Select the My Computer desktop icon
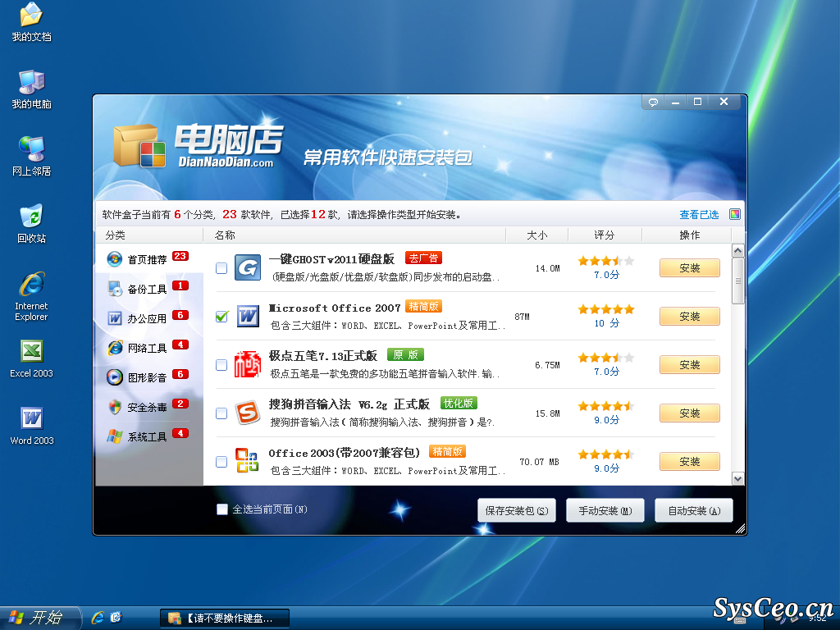The height and width of the screenshot is (630, 840). (31, 89)
